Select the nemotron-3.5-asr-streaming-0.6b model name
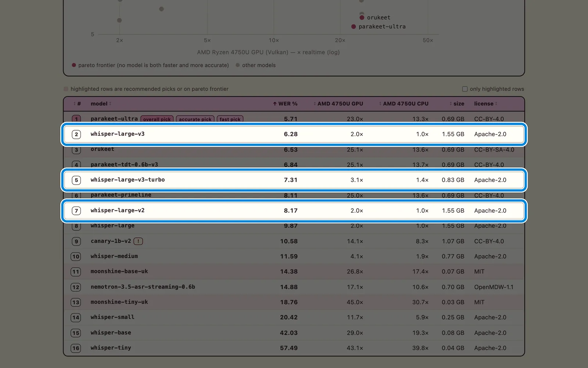 pyautogui.click(x=143, y=287)
